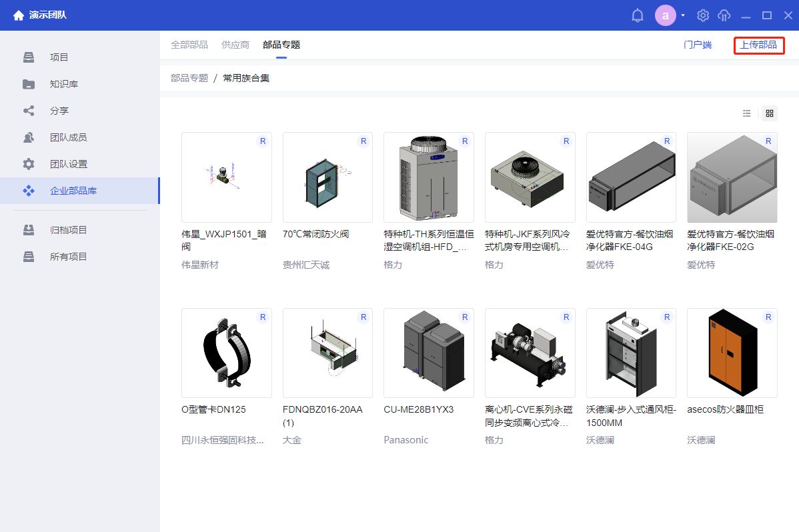Click R badge on 70℃常闭防火阀 card

coord(363,141)
